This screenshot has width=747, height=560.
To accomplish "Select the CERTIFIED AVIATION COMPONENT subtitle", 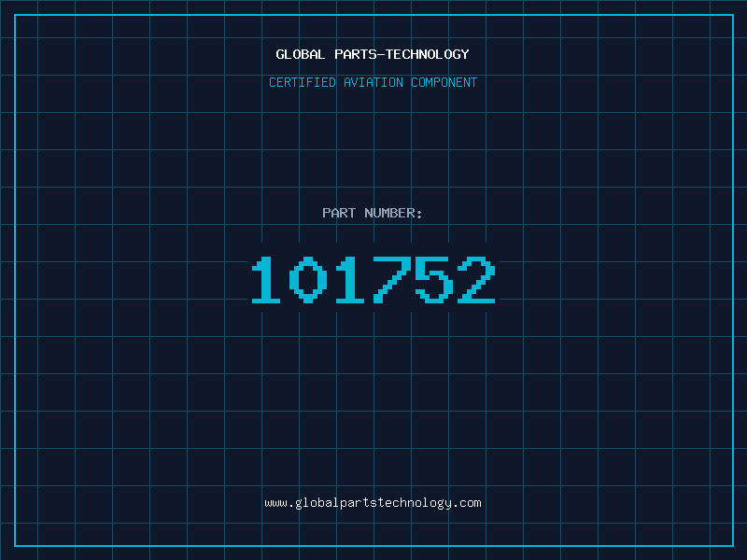I will pyautogui.click(x=373, y=82).
